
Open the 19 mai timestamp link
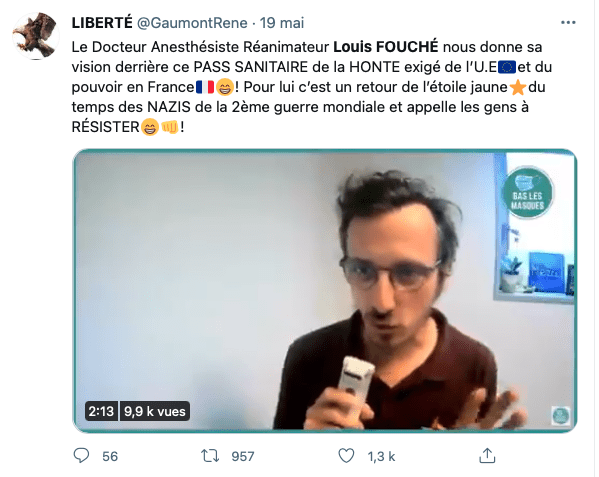pos(282,23)
